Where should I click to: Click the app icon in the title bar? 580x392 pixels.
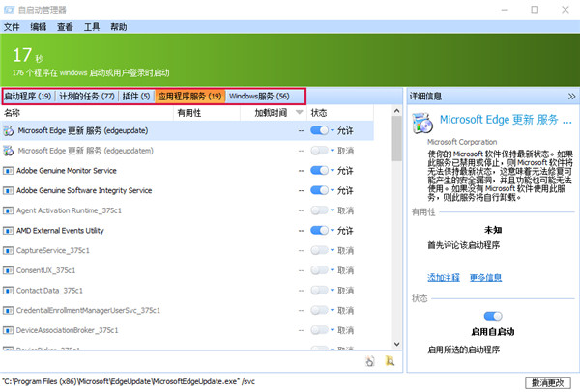coord(9,10)
